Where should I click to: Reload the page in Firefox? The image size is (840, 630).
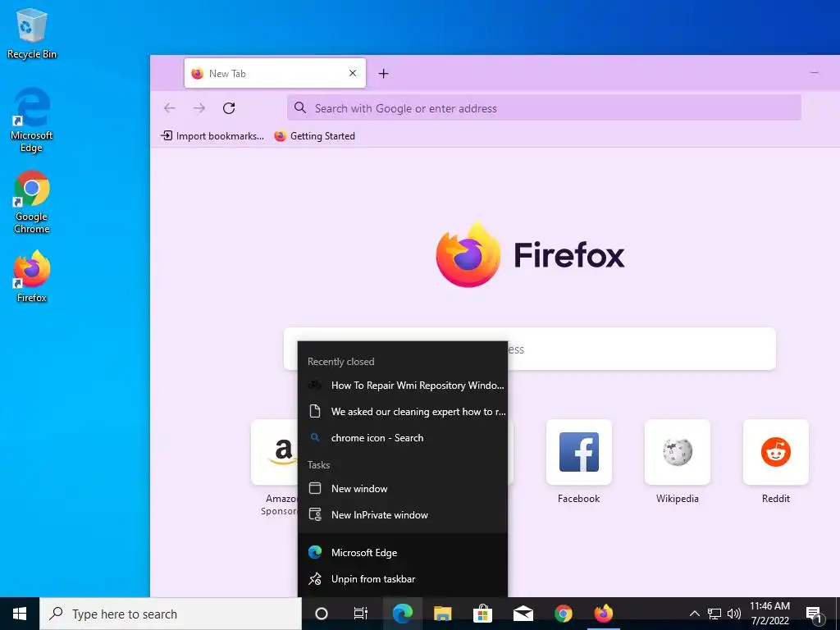[x=229, y=108]
